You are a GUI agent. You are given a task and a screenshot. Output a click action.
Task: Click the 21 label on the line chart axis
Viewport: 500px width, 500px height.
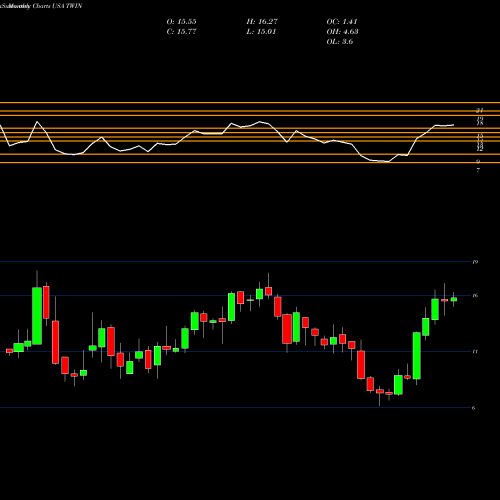pyautogui.click(x=480, y=110)
